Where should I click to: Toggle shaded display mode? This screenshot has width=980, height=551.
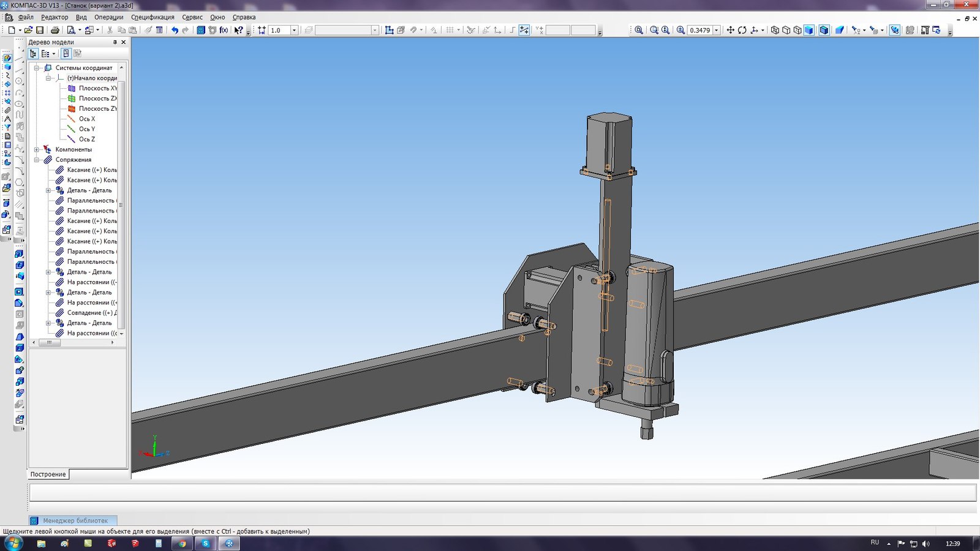[x=809, y=30]
